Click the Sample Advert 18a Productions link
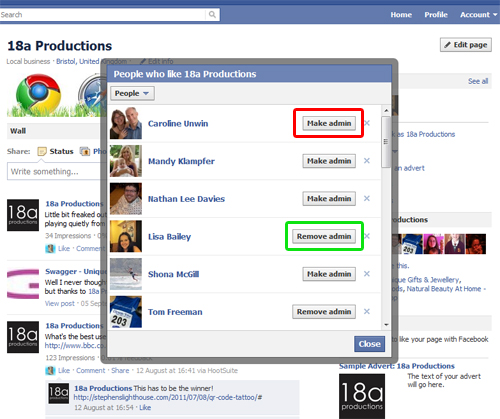 [397, 366]
